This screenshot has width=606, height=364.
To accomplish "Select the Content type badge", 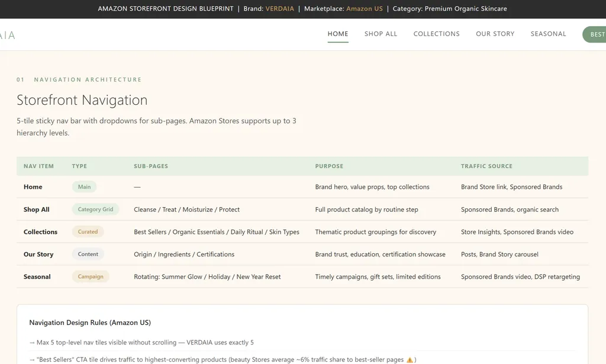I will coord(88,255).
